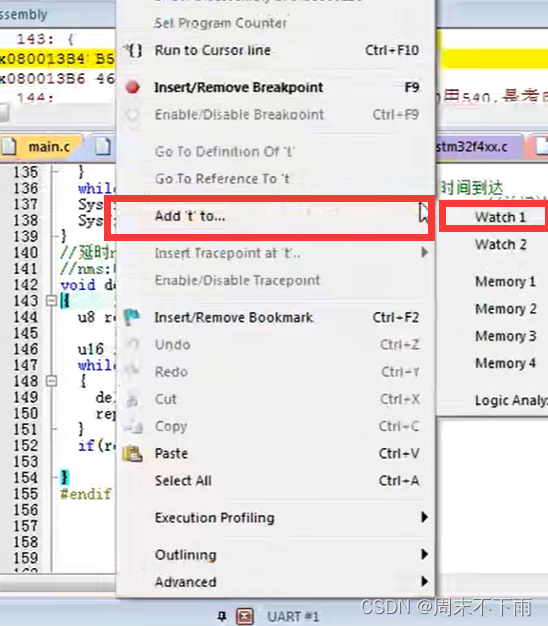Choose Insert/Remove Bookmark
548x626 pixels.
(275, 318)
